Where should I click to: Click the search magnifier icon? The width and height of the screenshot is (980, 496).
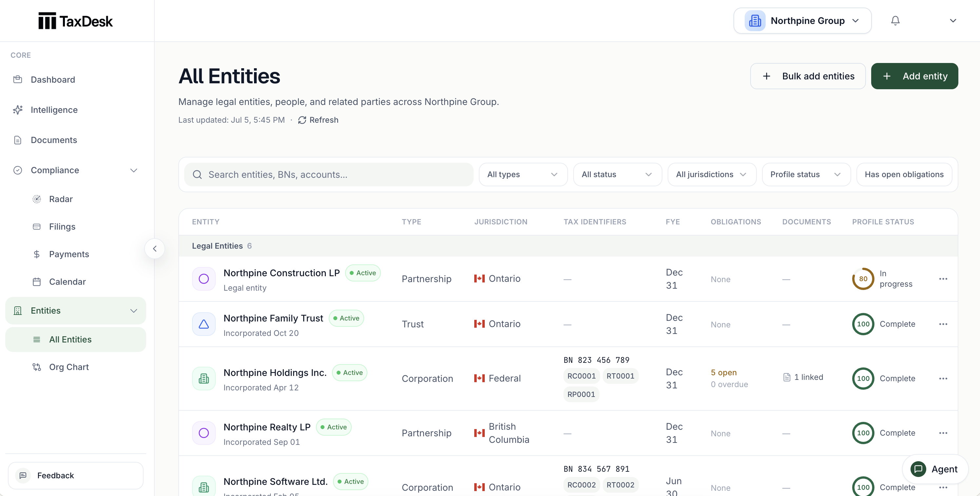[197, 174]
